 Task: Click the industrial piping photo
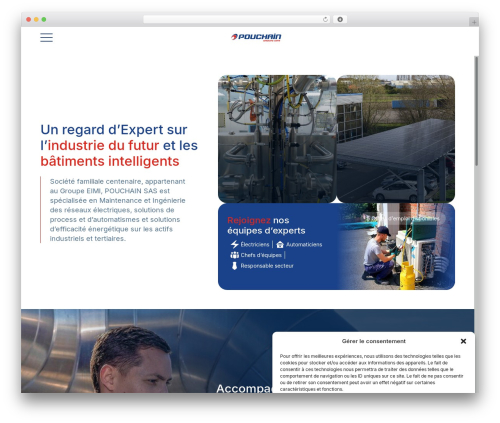coord(277,139)
